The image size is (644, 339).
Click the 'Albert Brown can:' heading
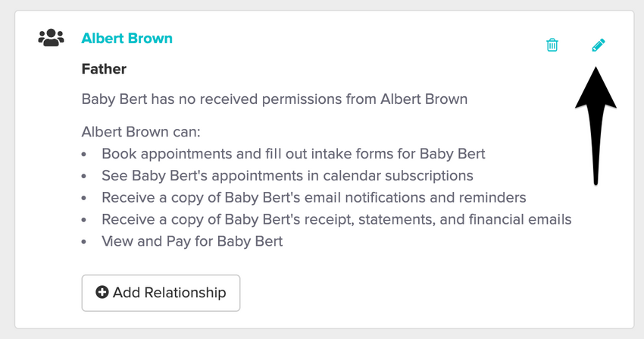pos(140,132)
